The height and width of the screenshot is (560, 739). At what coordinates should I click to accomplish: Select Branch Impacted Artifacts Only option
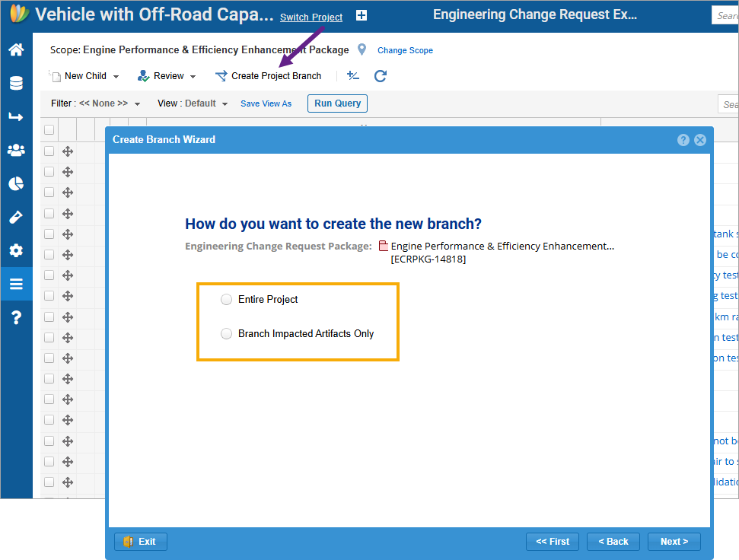pyautogui.click(x=226, y=334)
